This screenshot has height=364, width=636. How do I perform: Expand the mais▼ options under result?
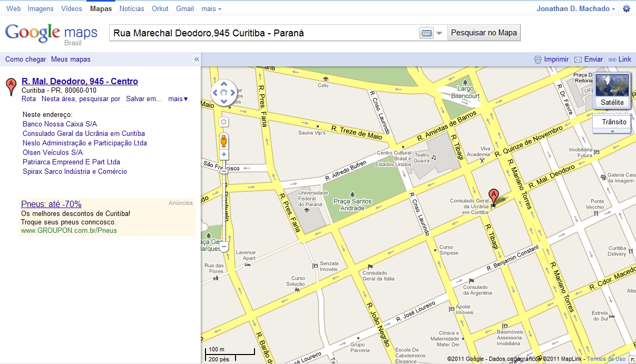(178, 99)
